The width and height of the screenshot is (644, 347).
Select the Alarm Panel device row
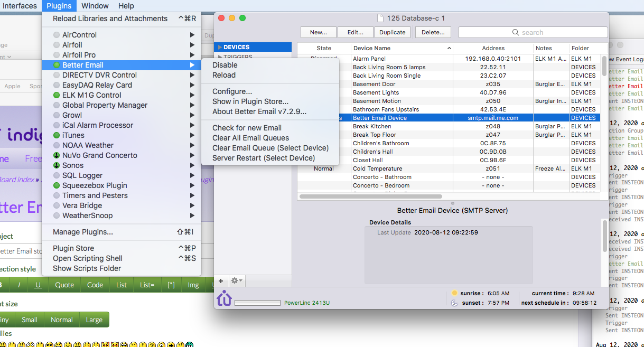pos(449,59)
